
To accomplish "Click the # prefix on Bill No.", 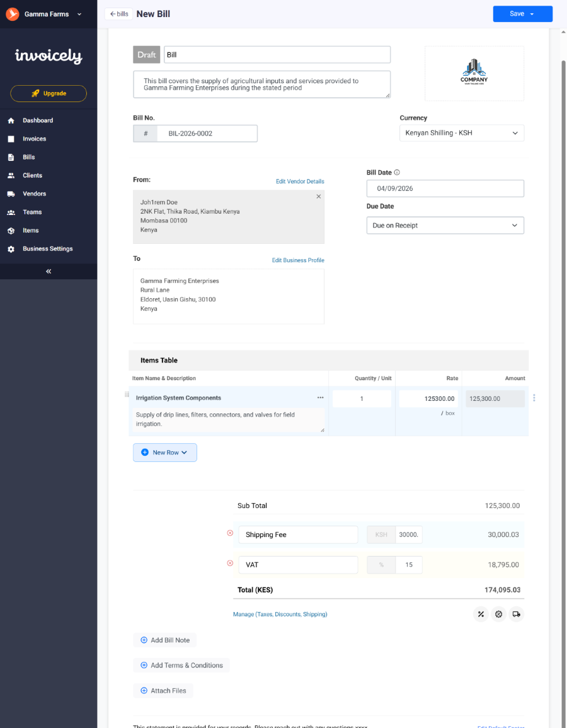I will pos(146,133).
